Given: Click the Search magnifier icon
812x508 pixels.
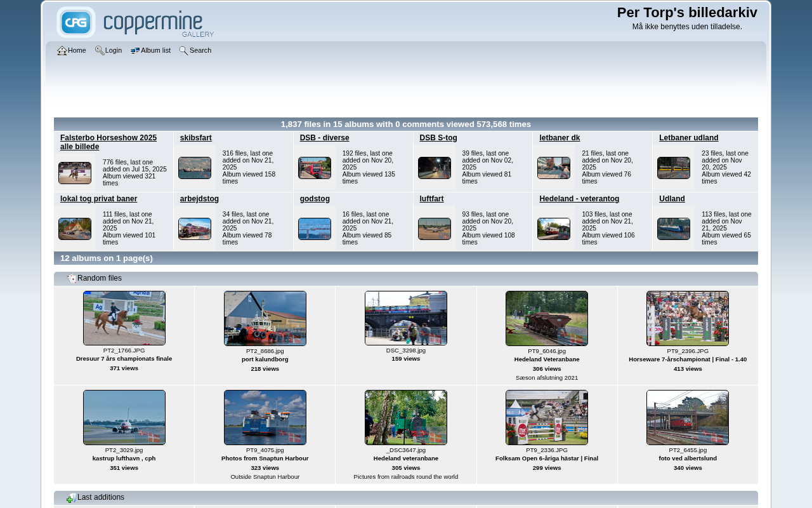Looking at the screenshot, I should pyautogui.click(x=183, y=51).
